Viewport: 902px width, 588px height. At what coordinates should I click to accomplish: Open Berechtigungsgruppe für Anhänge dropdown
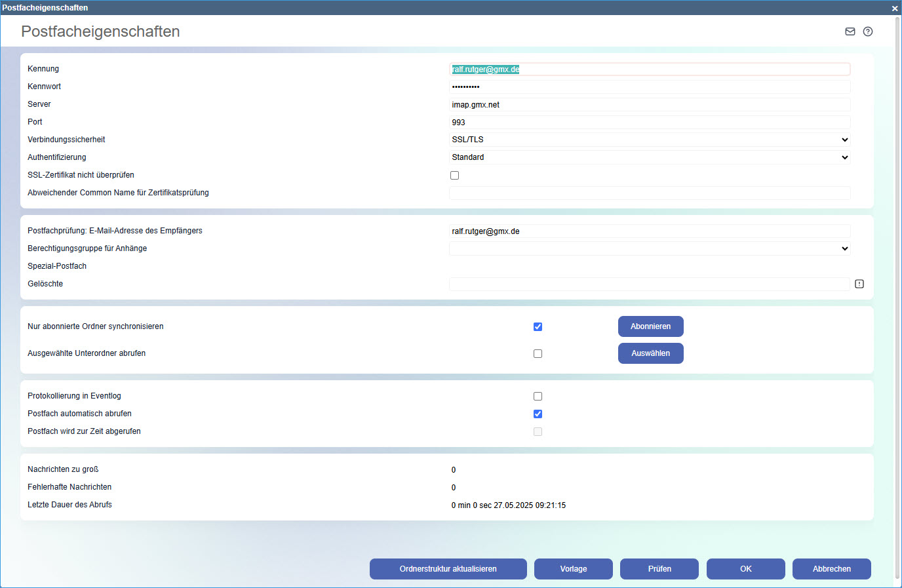[649, 248]
